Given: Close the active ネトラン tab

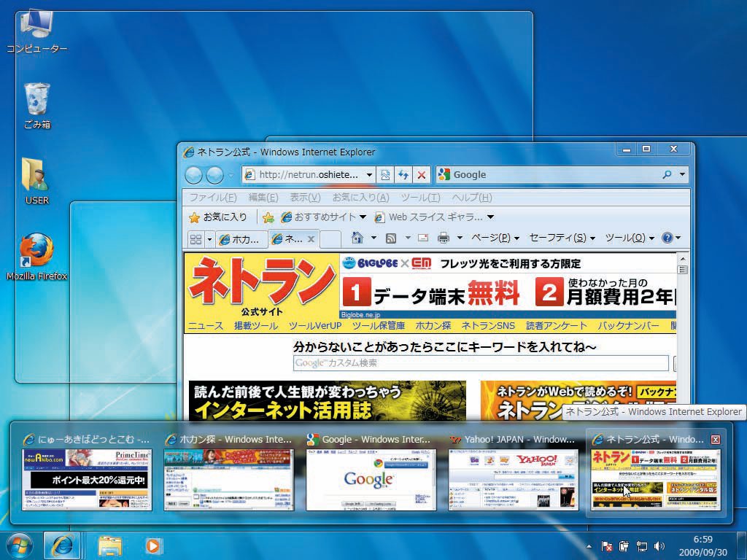Looking at the screenshot, I should click(x=311, y=239).
